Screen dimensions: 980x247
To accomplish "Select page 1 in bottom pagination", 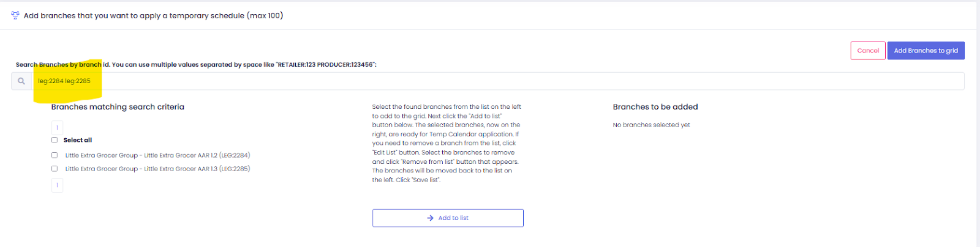I will [58, 185].
